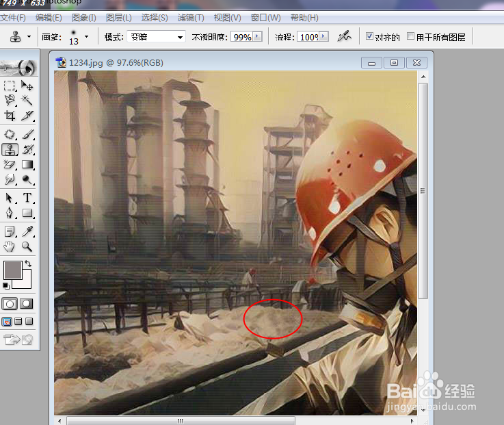
Task: Select the Gradient tool
Action: (27, 164)
